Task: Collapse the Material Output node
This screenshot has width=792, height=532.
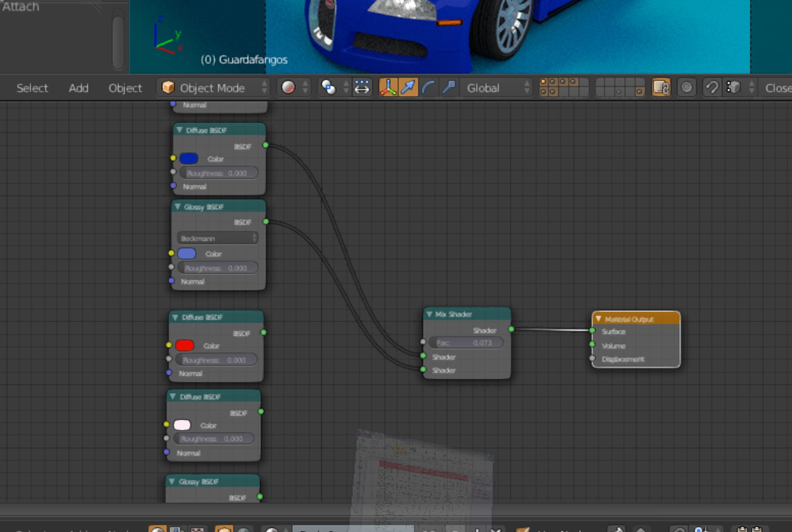Action: point(598,319)
